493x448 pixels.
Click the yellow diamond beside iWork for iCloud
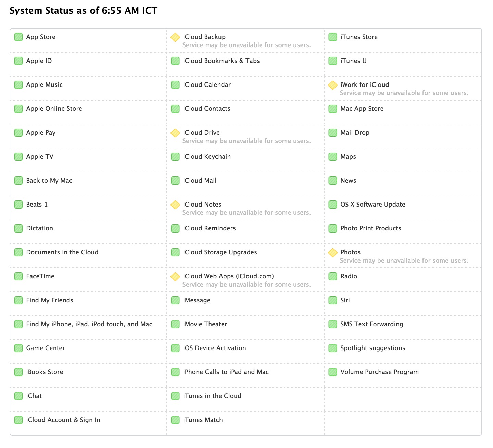(333, 85)
